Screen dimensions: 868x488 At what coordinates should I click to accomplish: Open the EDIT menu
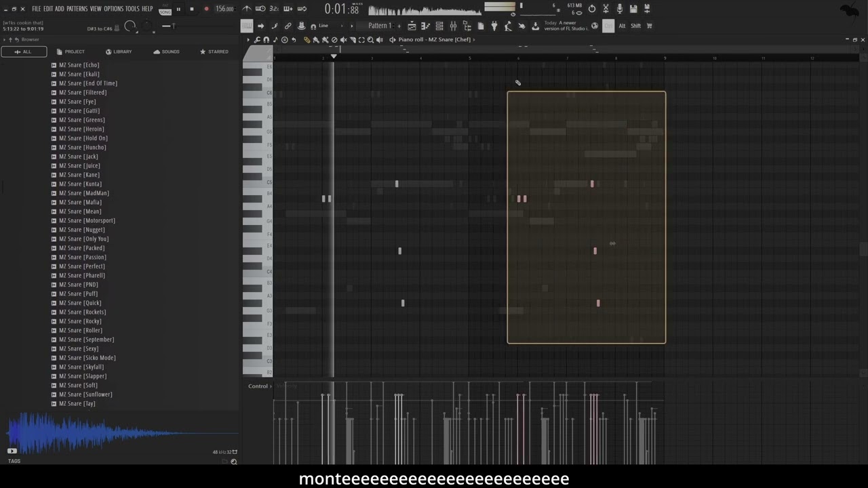coord(48,9)
